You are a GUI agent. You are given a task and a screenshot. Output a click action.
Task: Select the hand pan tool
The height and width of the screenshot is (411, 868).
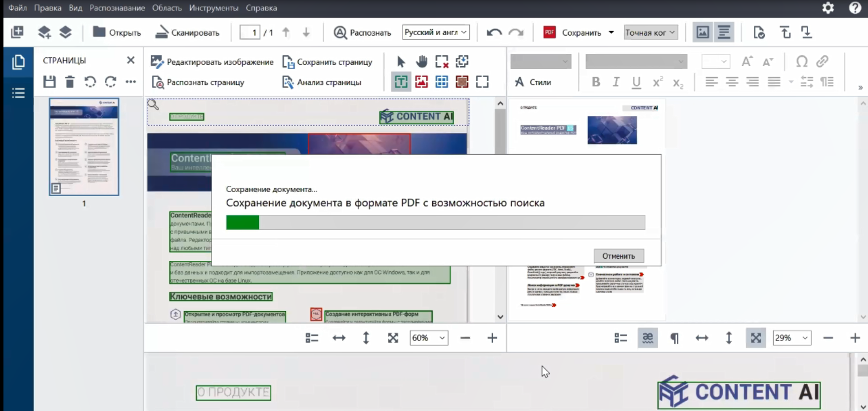click(421, 61)
